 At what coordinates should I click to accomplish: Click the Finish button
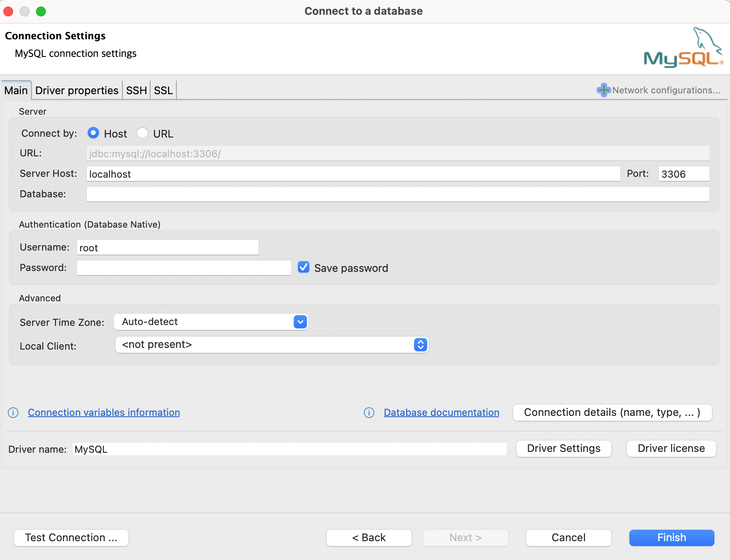[x=672, y=538]
